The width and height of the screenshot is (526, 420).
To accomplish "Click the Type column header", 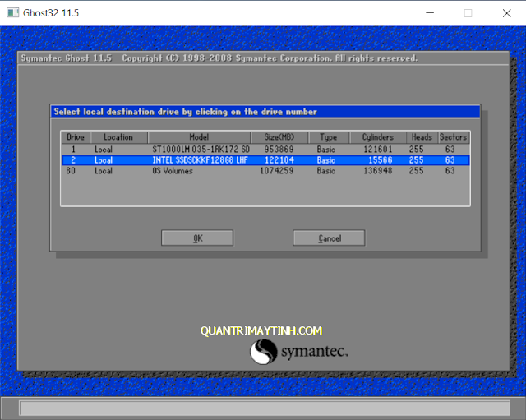I will [329, 137].
